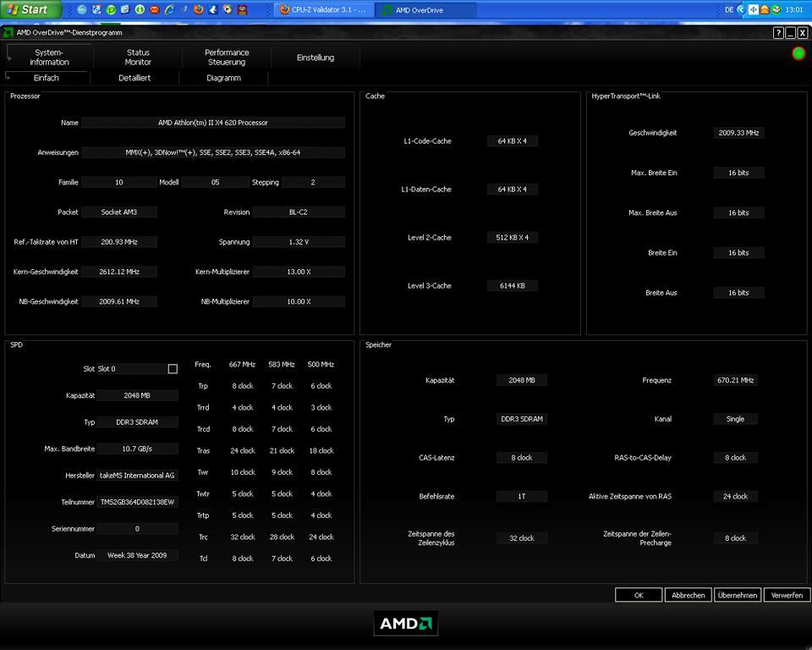Click the green status indicator light
The height and width of the screenshot is (650, 812).
[798, 53]
